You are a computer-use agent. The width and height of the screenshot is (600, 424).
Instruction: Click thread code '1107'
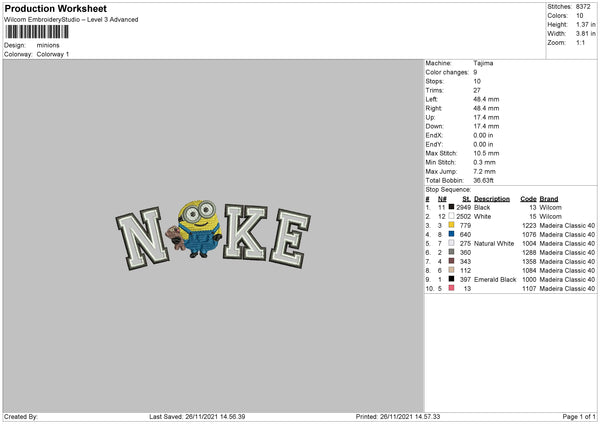coord(529,289)
